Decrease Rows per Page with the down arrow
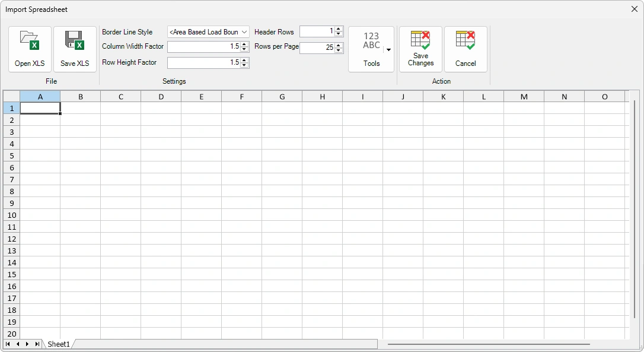Image resolution: width=644 pixels, height=352 pixels. point(338,51)
